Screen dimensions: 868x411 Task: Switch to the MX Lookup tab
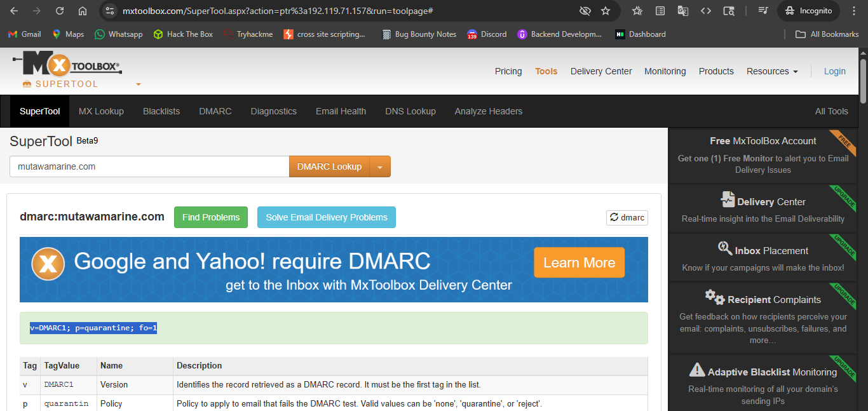tap(101, 111)
